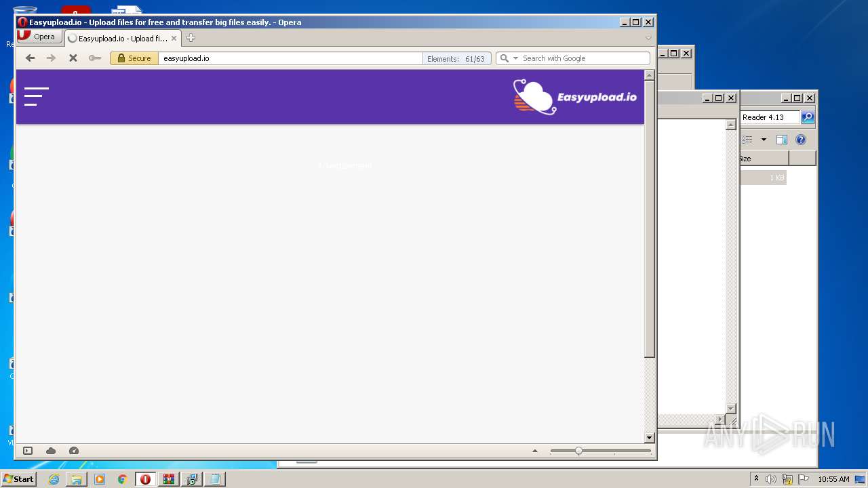The height and width of the screenshot is (488, 868).
Task: Switch to the installer taskbar button
Action: tap(192, 479)
